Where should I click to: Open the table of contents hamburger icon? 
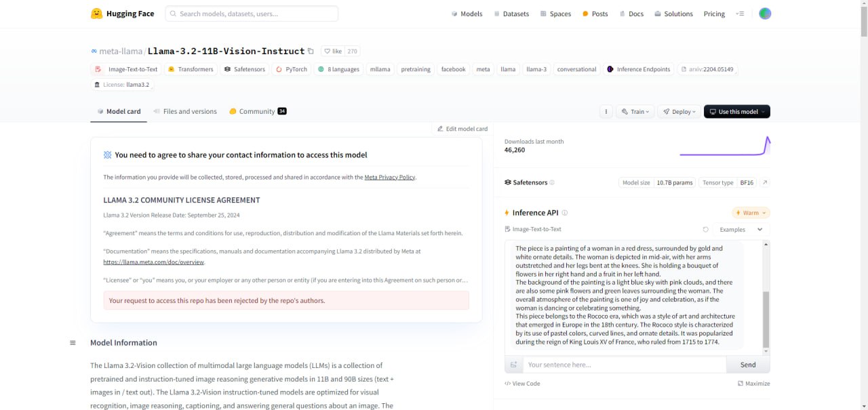tap(73, 343)
